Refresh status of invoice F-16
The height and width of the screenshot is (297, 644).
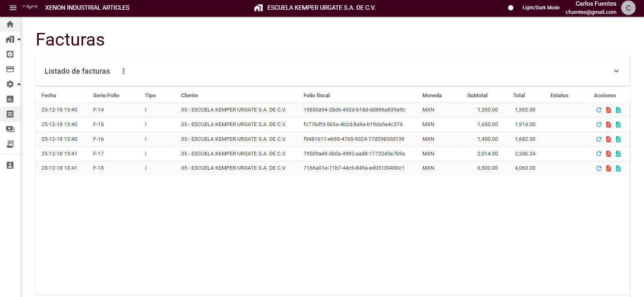598,139
